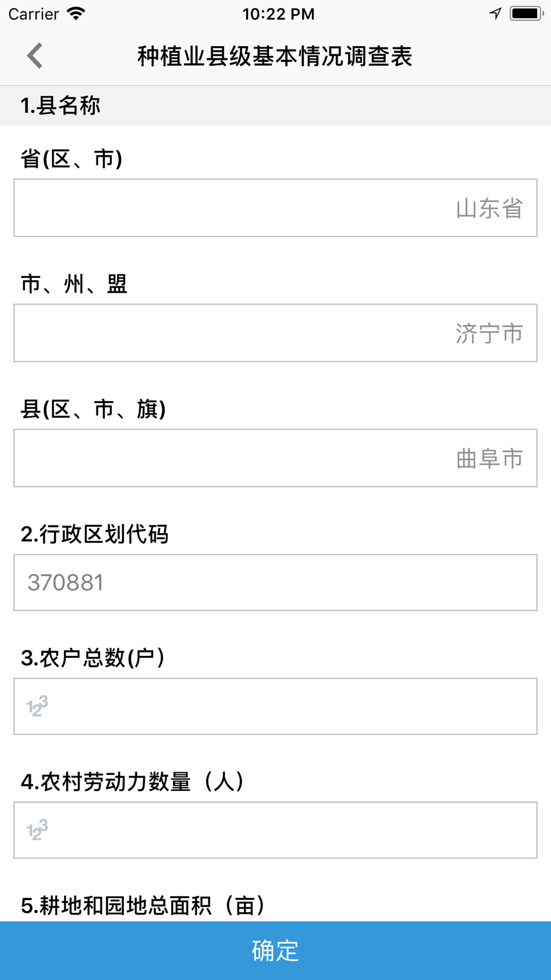Click the 123 icon under 农村劳动力数量
The width and height of the screenshot is (551, 980).
(x=37, y=830)
